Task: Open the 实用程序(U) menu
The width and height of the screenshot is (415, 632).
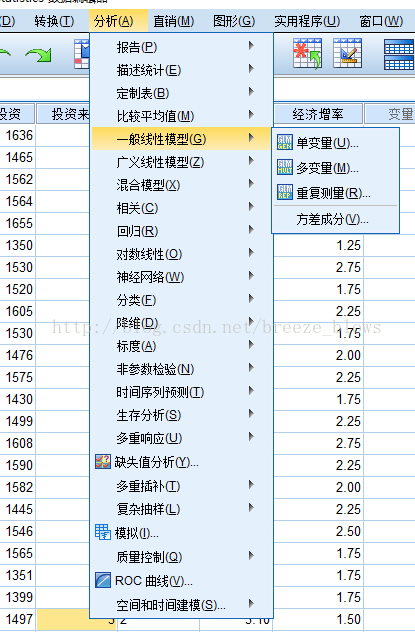Action: click(x=307, y=21)
